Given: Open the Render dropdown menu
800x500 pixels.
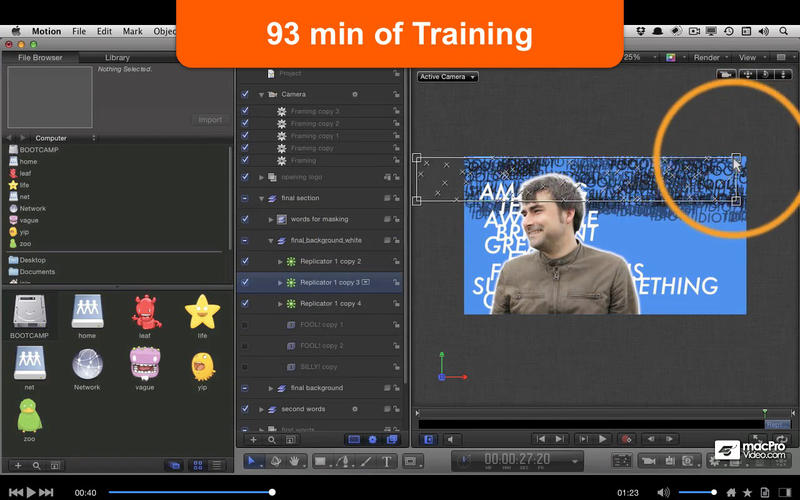Looking at the screenshot, I should [709, 57].
